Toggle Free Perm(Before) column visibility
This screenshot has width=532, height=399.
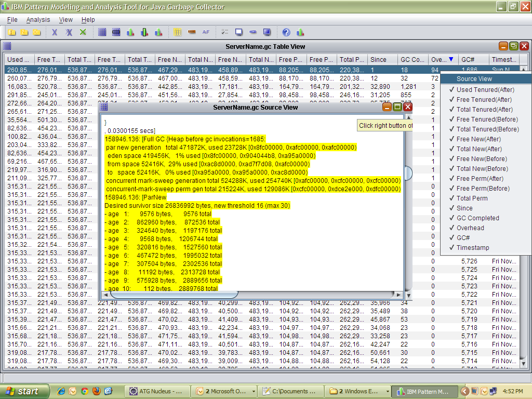pos(486,188)
